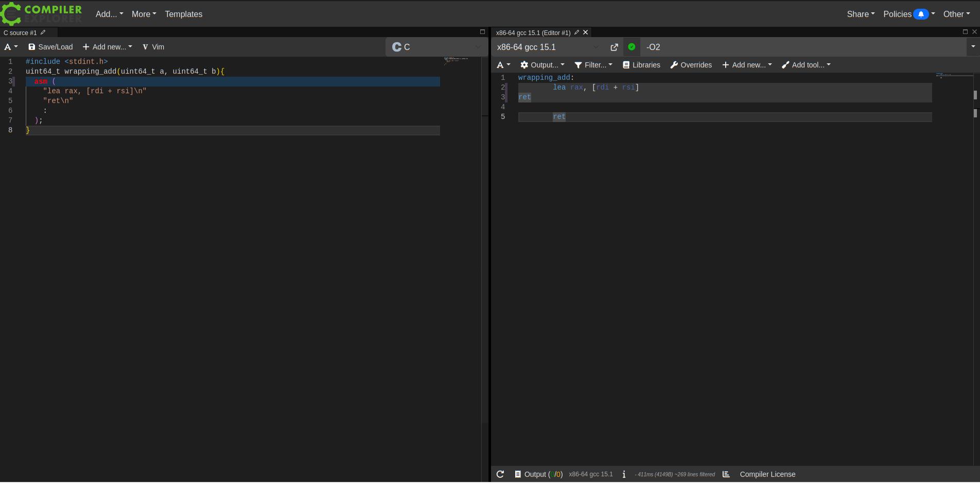Click the Policies notification bell badge
This screenshot has height=484, width=980.
[x=921, y=14]
